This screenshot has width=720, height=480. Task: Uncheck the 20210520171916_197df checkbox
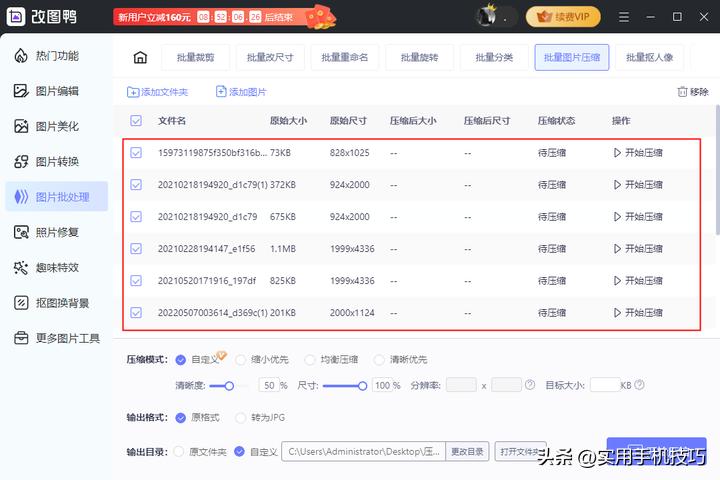click(x=136, y=281)
